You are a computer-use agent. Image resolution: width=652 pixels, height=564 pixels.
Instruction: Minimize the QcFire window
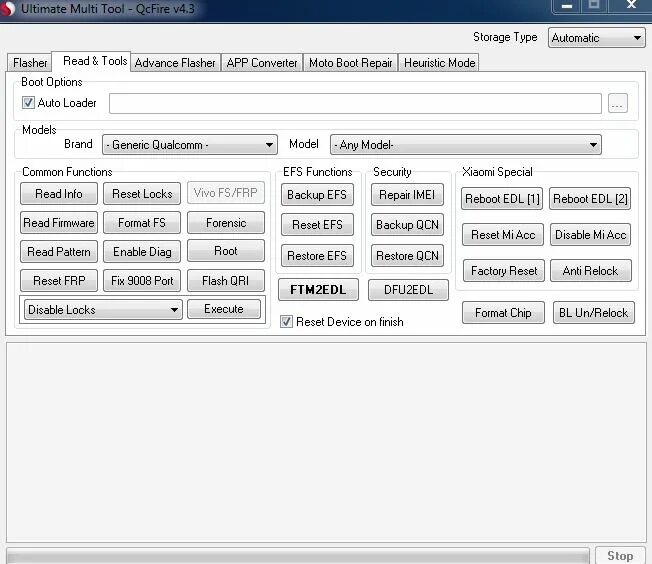566,6
